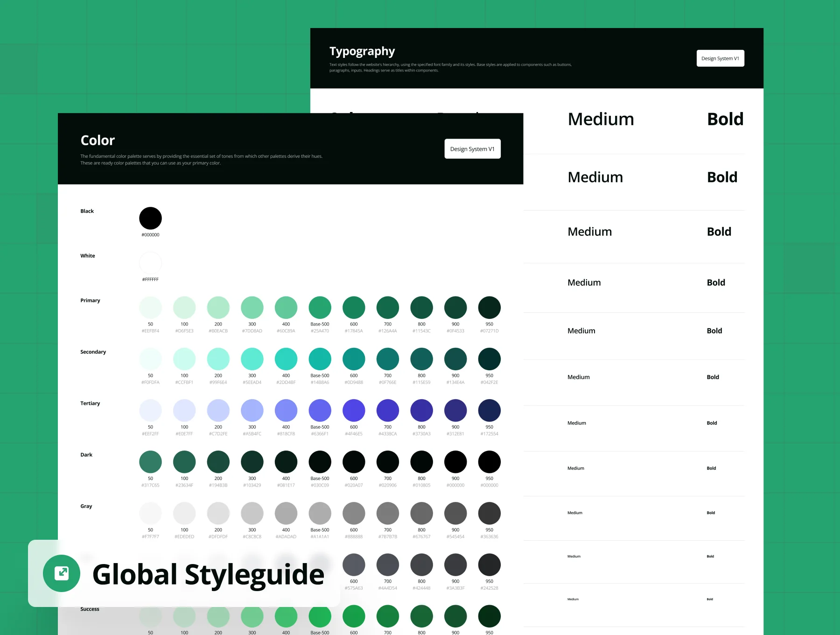840x635 pixels.
Task: Select Primary Base-500 swatch #25A470
Action: tap(320, 308)
